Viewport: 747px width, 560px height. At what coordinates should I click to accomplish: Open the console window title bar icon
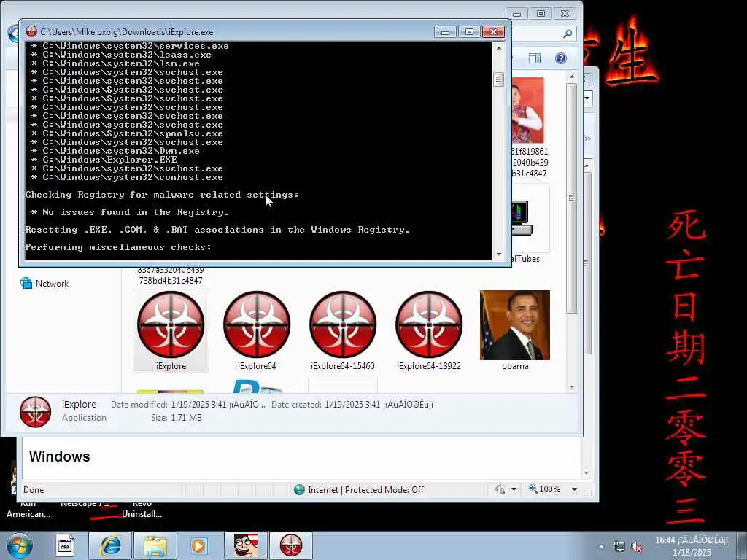[x=31, y=32]
